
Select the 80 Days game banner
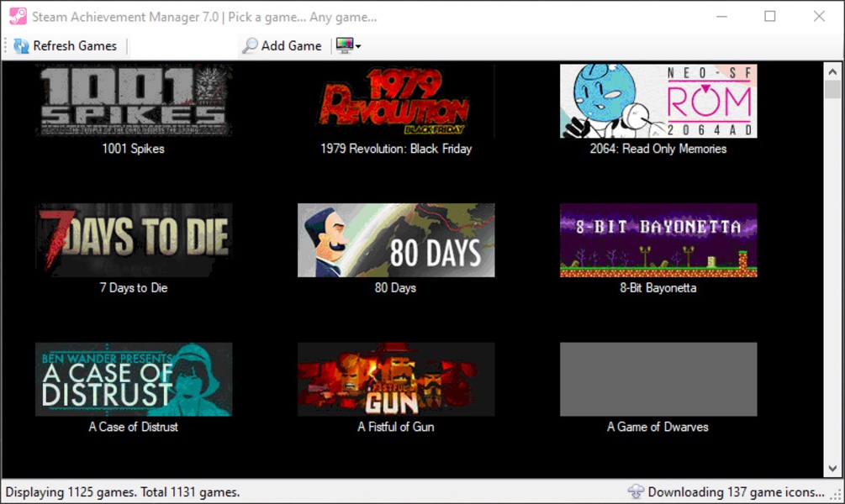[x=396, y=240]
